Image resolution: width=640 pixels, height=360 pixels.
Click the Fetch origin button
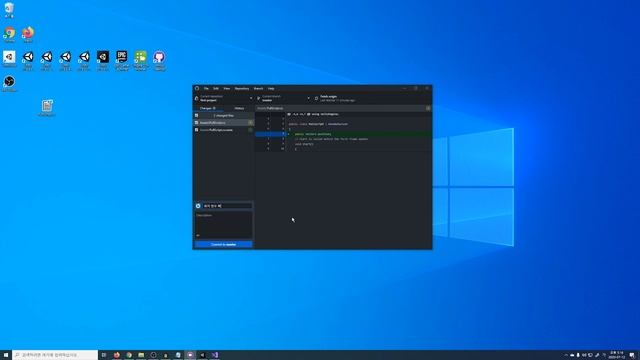[337, 98]
